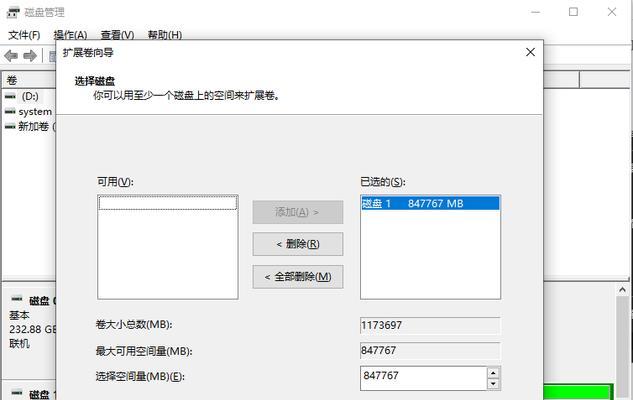Click the forward arrow toolbar icon

[30, 56]
